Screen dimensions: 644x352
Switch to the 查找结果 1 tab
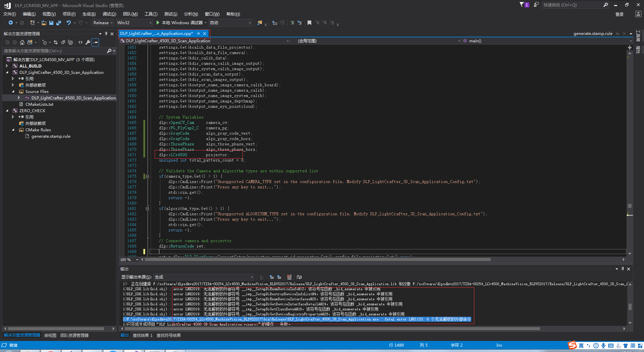point(143,335)
